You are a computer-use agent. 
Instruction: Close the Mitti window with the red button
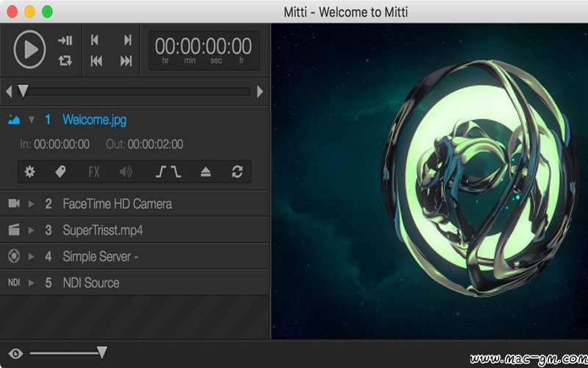pos(12,12)
